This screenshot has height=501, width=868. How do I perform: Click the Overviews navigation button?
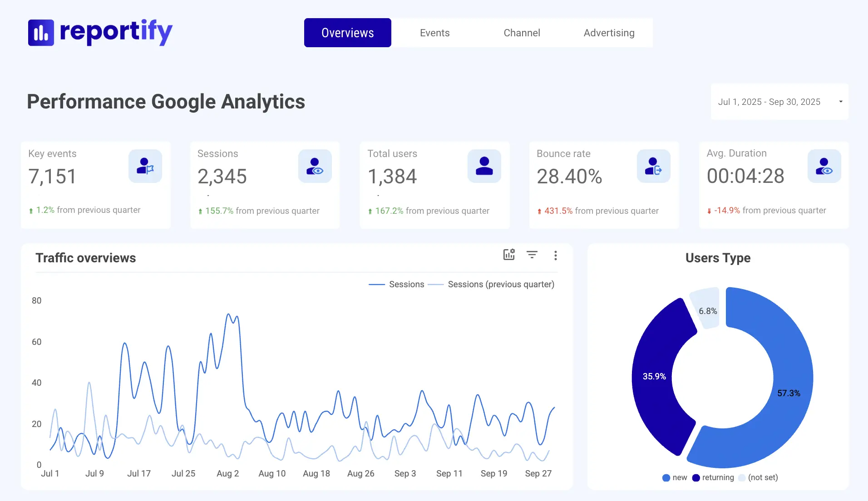click(347, 32)
